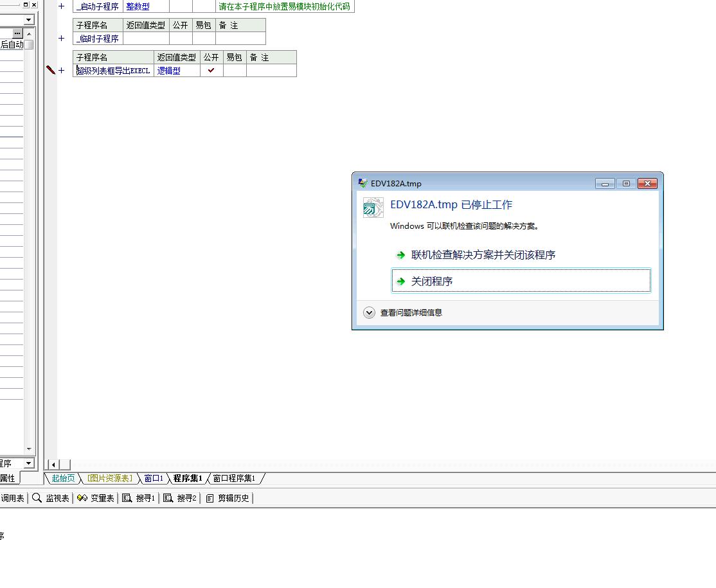Open the 搜寻1 search results icon

[127, 498]
